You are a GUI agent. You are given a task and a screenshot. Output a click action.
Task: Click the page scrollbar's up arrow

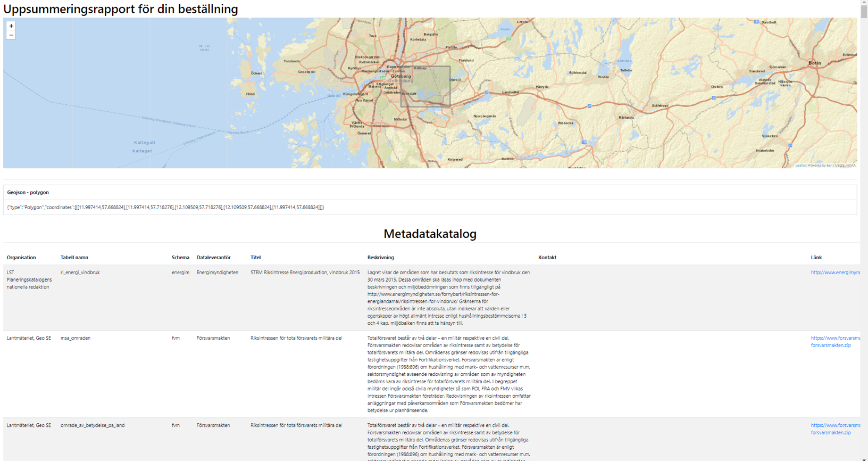point(864,3)
